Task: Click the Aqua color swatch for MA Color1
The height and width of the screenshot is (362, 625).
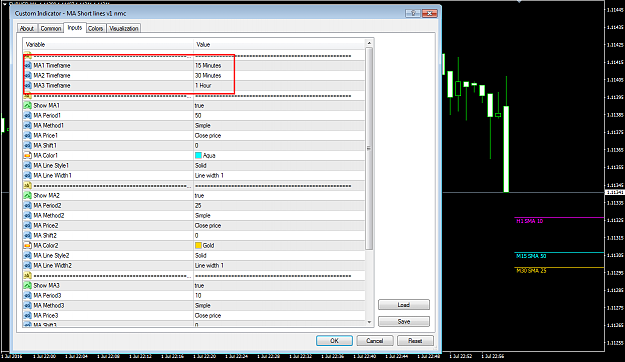Action: (198, 155)
